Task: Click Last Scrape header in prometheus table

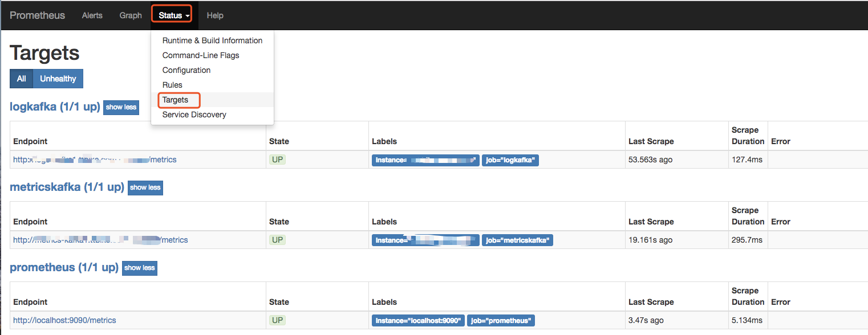Action: [x=651, y=302]
